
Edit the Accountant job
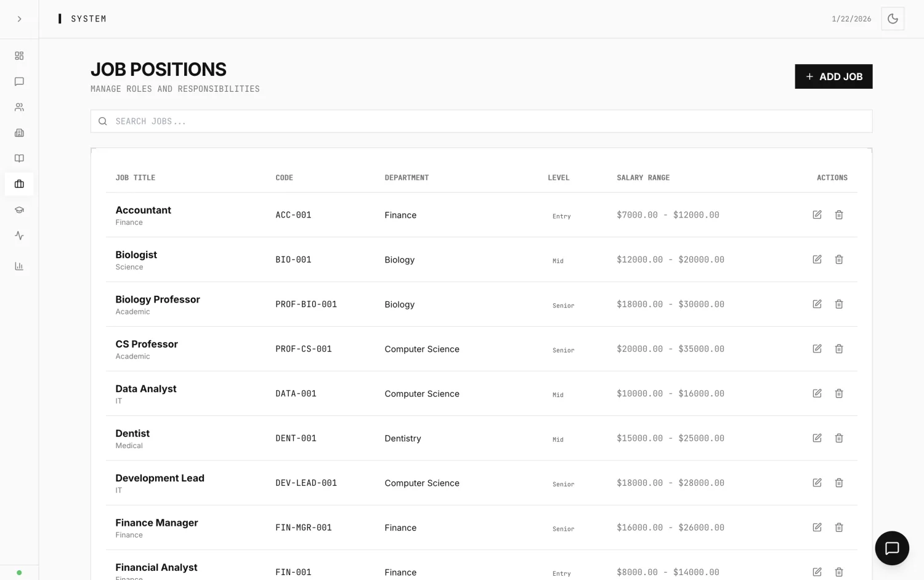(817, 214)
